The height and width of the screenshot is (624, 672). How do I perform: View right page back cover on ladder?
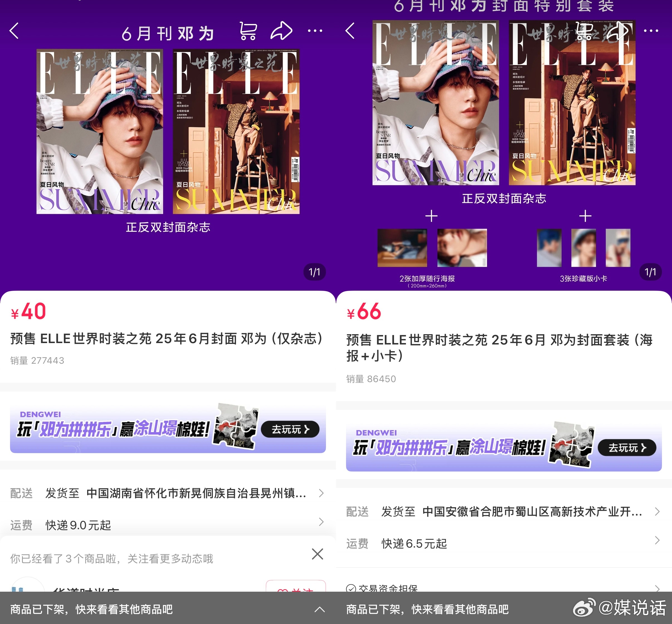click(x=572, y=103)
